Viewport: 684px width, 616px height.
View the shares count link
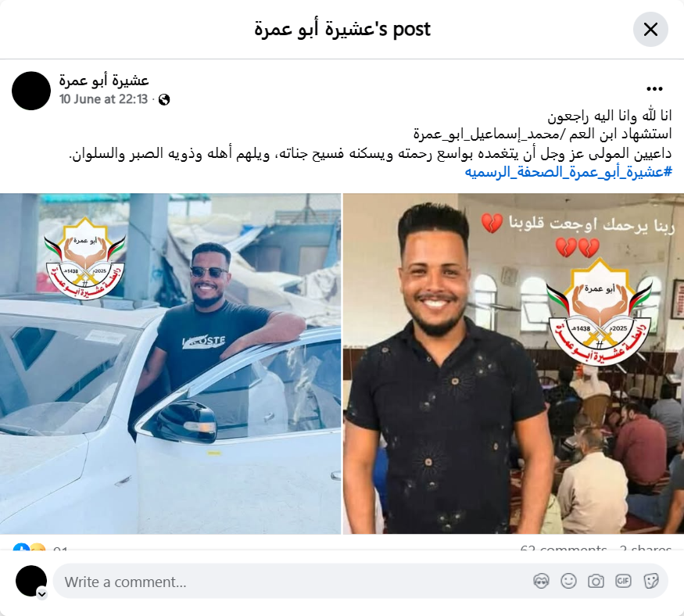click(x=645, y=548)
